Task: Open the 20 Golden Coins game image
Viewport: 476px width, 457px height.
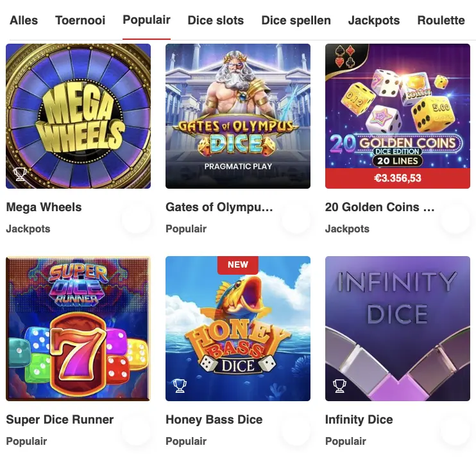Action: tap(397, 106)
